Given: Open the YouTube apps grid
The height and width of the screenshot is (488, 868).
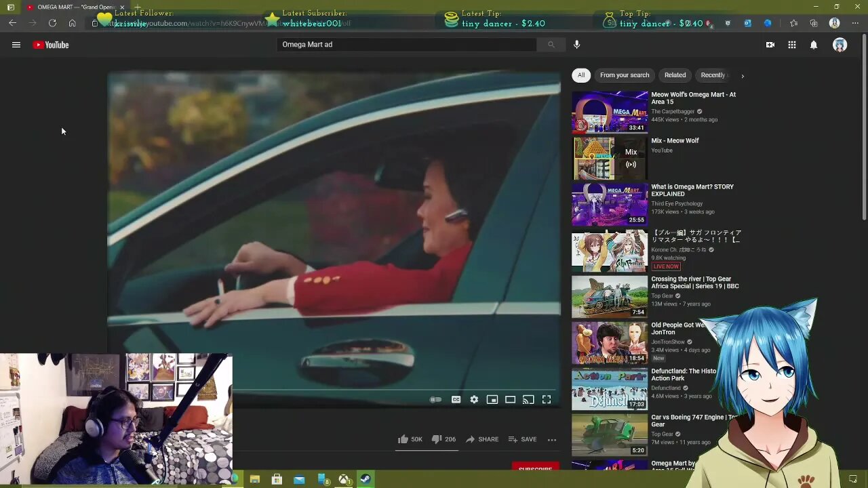Looking at the screenshot, I should pos(792,45).
